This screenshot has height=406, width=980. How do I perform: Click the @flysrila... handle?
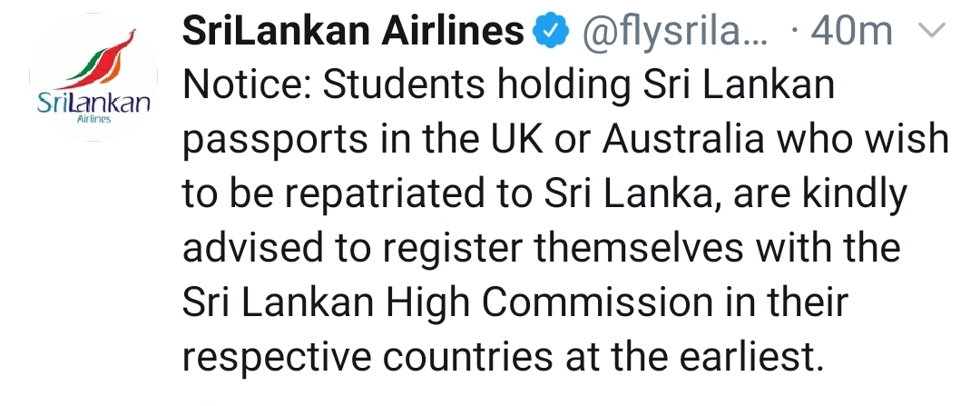pyautogui.click(x=674, y=33)
